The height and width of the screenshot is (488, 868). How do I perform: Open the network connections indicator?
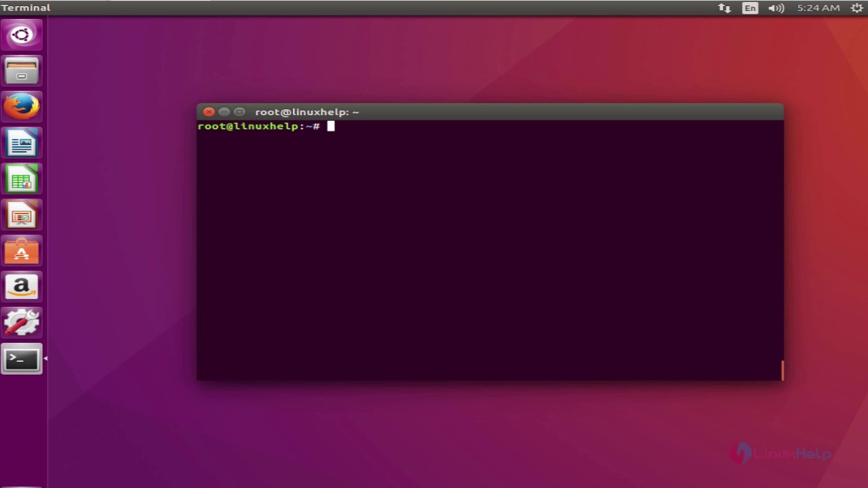click(x=724, y=8)
